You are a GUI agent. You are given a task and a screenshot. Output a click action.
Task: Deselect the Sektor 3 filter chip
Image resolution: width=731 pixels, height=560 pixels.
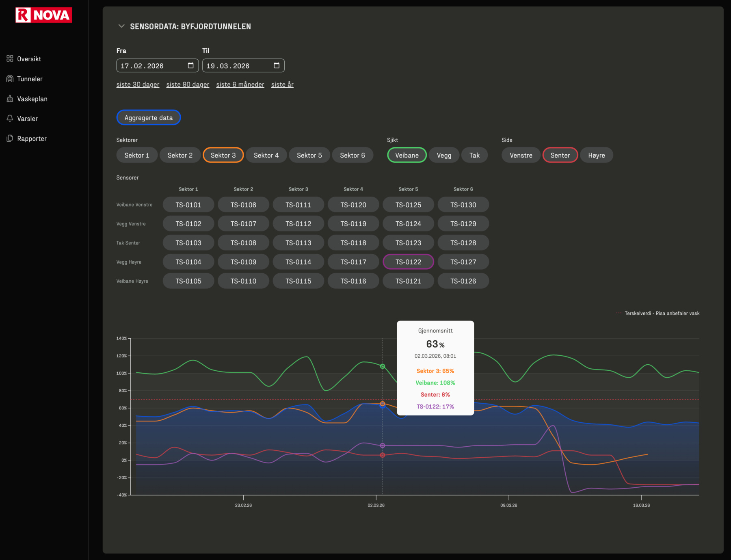(223, 155)
